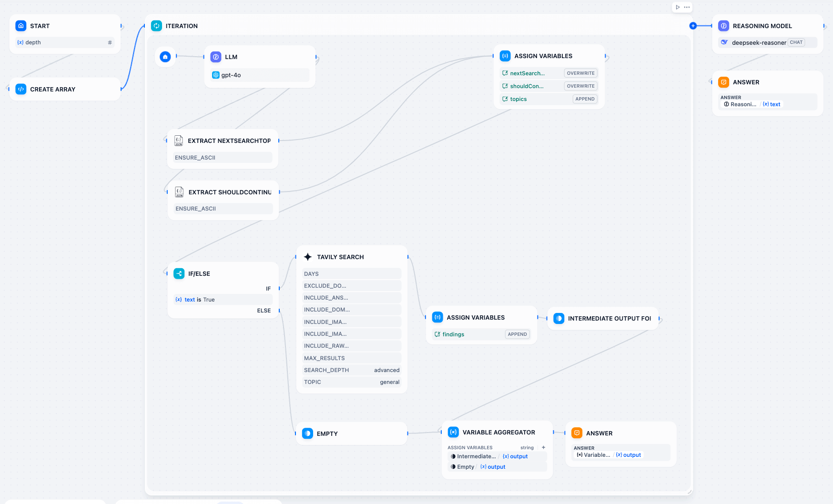The height and width of the screenshot is (504, 833).
Task: Click the Reasoning Model node icon
Action: (724, 26)
